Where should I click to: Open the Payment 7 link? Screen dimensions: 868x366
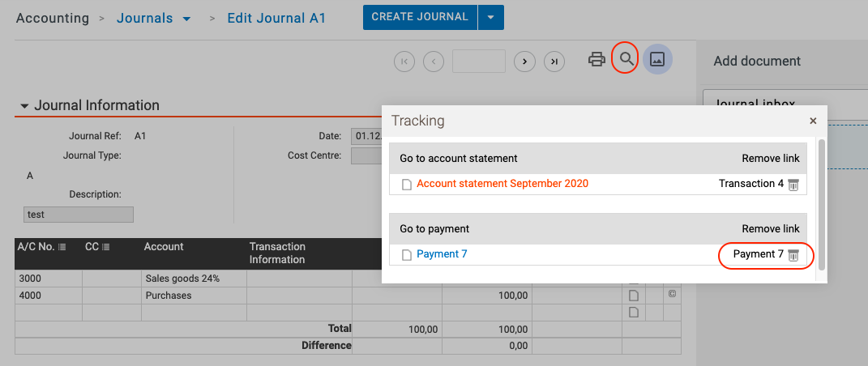tap(442, 254)
